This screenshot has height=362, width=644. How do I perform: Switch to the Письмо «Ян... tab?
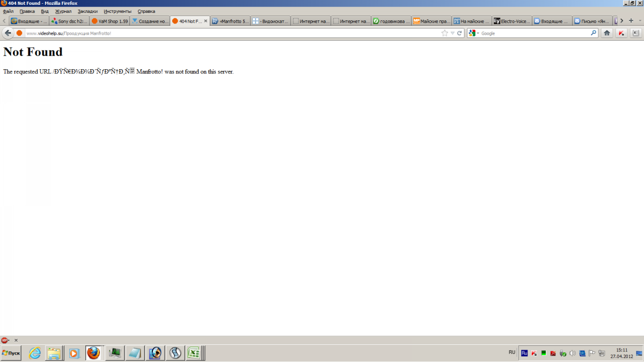[x=592, y=21]
